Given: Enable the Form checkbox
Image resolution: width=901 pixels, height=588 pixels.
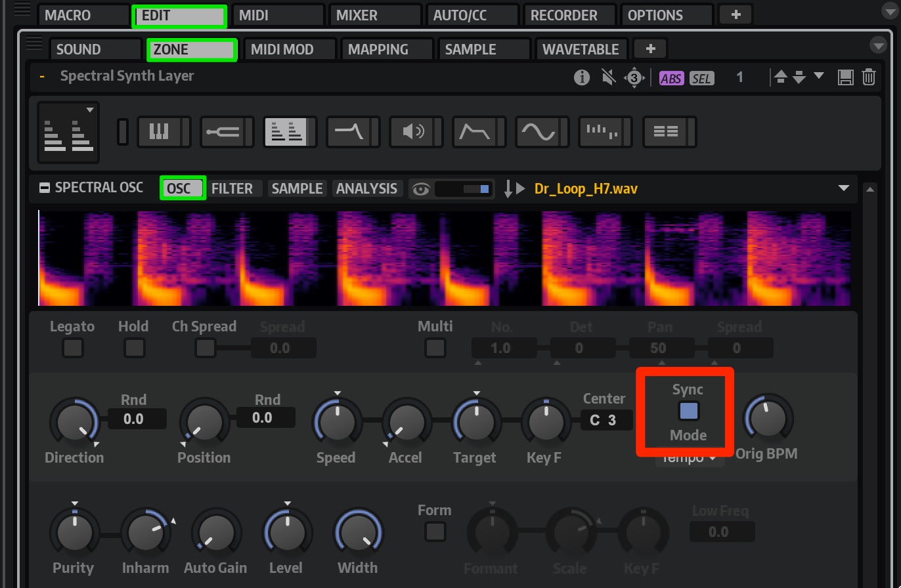Looking at the screenshot, I should pos(435,531).
